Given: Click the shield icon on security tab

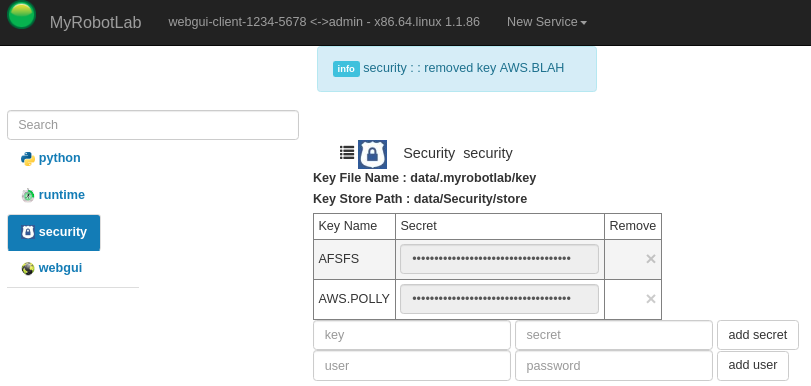Looking at the screenshot, I should (x=28, y=232).
